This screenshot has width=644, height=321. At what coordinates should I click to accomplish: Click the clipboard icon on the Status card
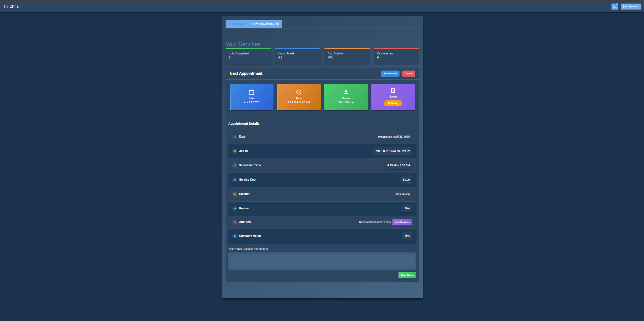[393, 90]
